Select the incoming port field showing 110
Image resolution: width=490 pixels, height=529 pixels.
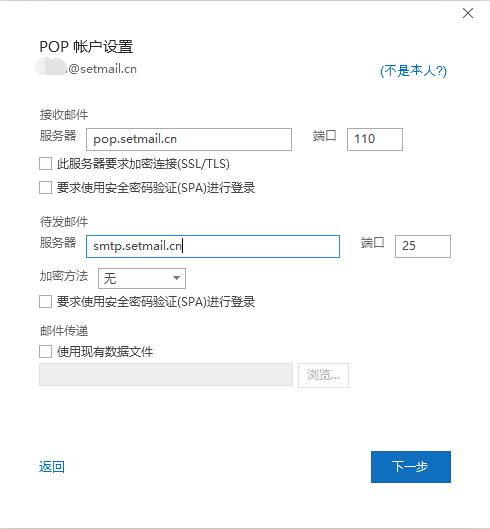(x=375, y=139)
